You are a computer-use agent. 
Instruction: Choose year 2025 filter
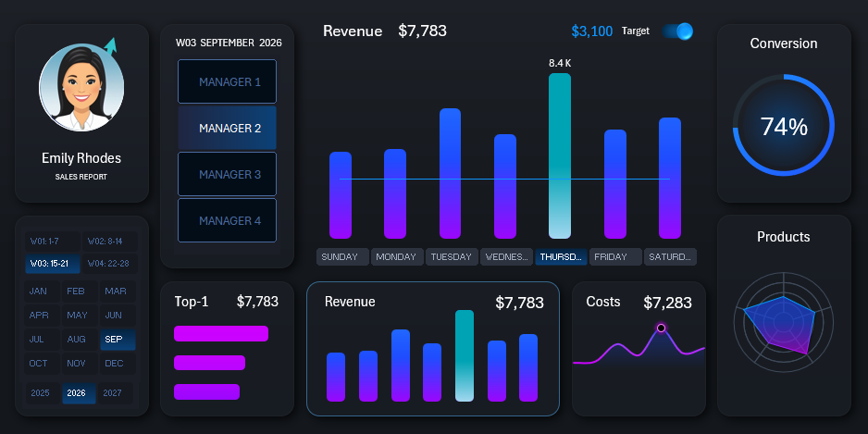click(x=41, y=393)
